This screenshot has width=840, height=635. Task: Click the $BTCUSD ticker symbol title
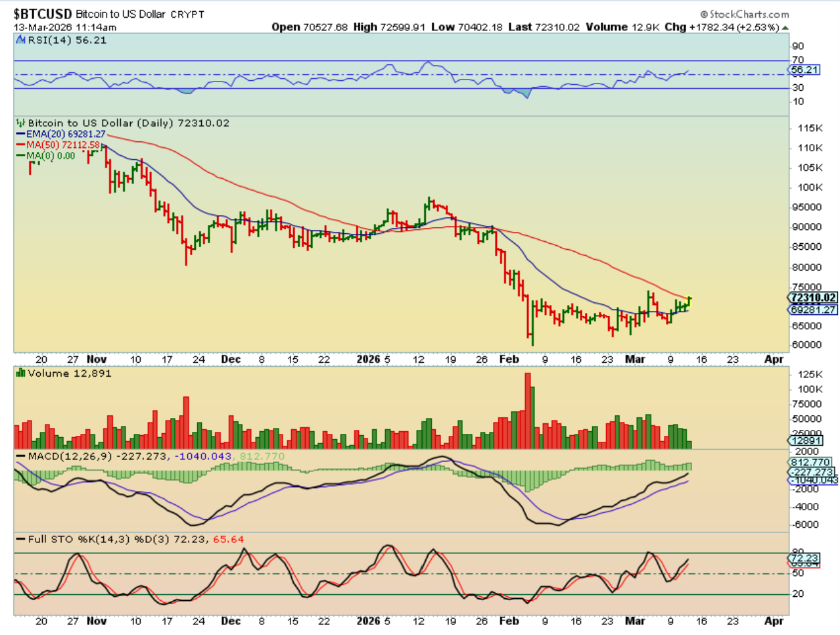tap(43, 14)
